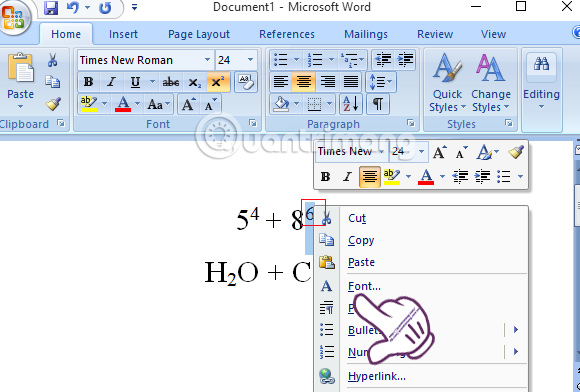Shrink font size in ribbon Font group

tap(211, 104)
